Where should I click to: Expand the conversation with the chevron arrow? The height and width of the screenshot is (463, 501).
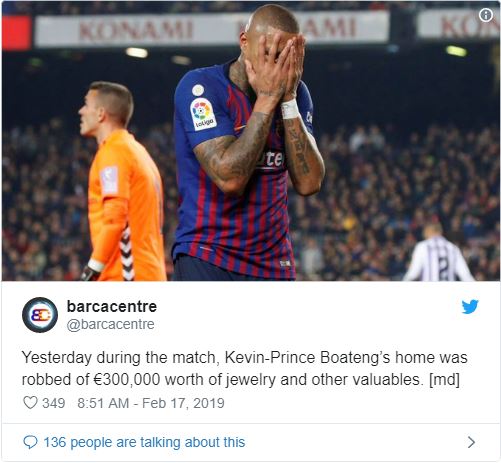pos(471,442)
